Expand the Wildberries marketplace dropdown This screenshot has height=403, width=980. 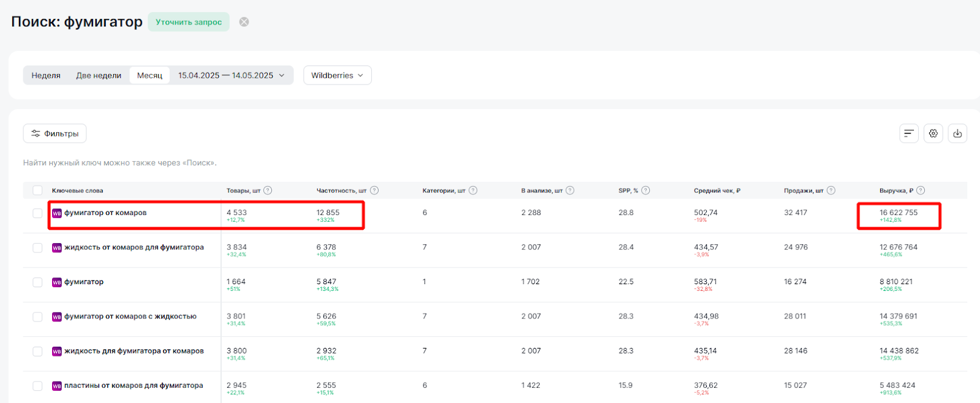tap(337, 75)
